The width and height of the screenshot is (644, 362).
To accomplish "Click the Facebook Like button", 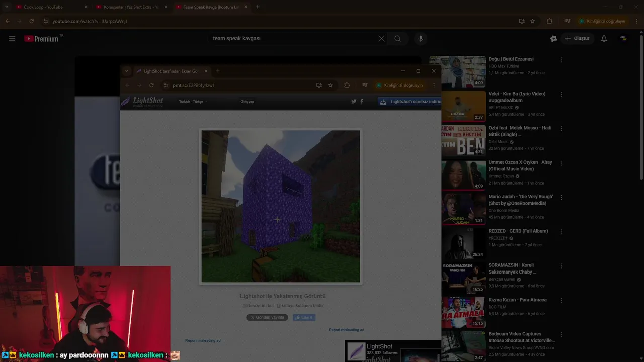I will pos(304,317).
